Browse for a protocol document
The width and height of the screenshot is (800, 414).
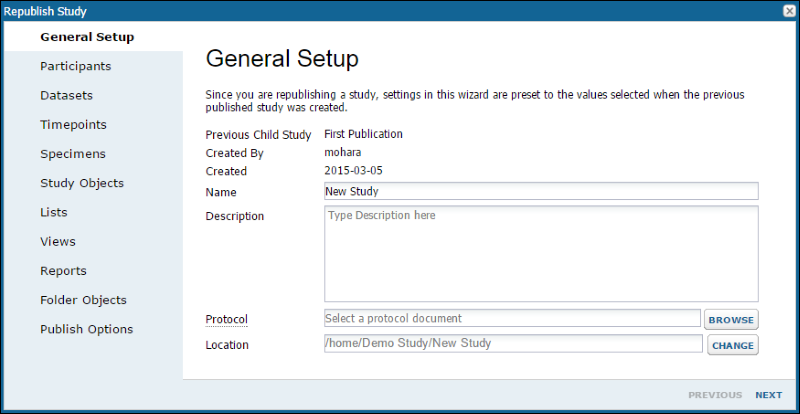[731, 320]
